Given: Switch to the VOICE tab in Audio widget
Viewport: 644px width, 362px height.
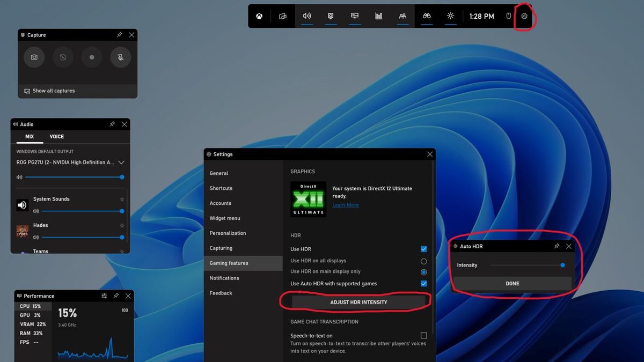Looking at the screenshot, I should click(56, 136).
